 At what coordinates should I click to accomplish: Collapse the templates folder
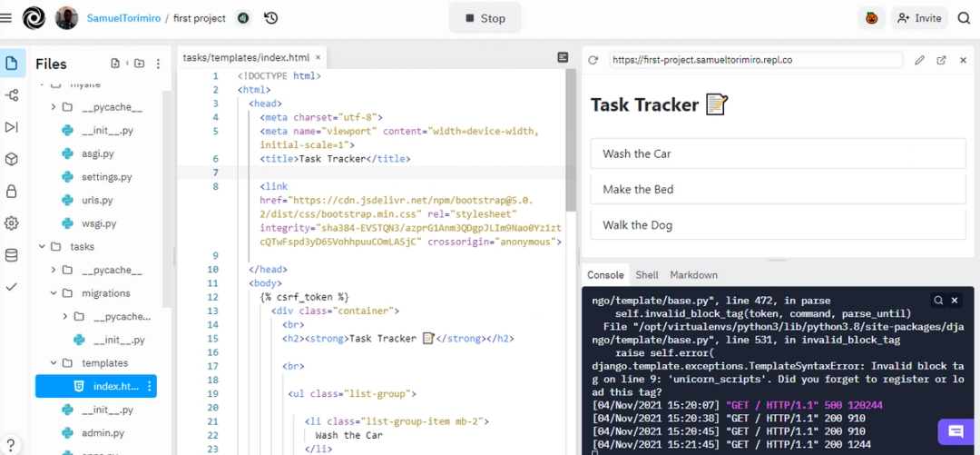click(x=54, y=363)
